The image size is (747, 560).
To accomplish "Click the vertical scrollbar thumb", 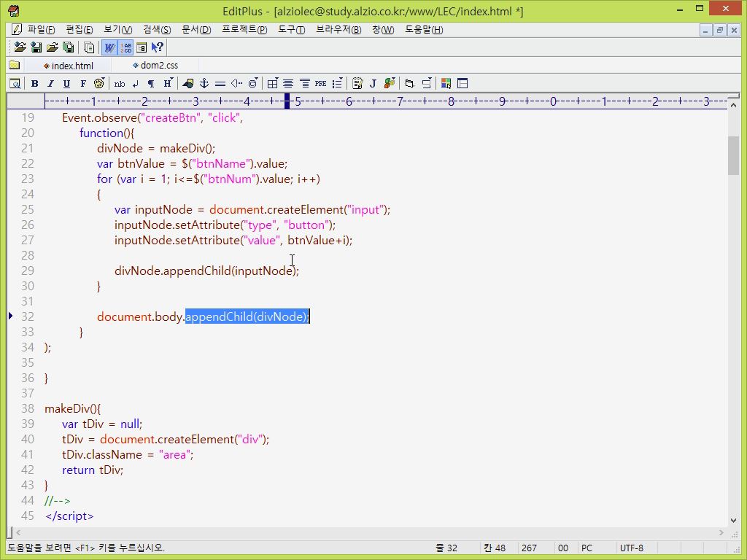I will [733, 156].
